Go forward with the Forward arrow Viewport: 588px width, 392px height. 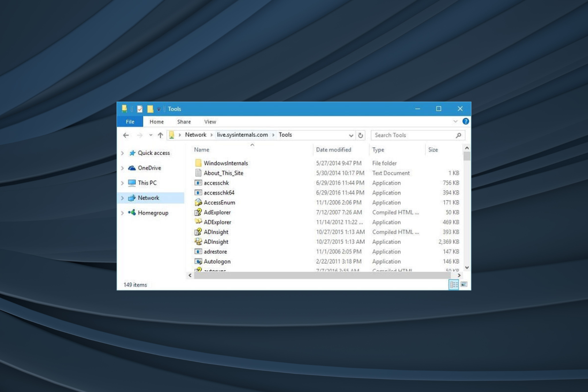(140, 135)
